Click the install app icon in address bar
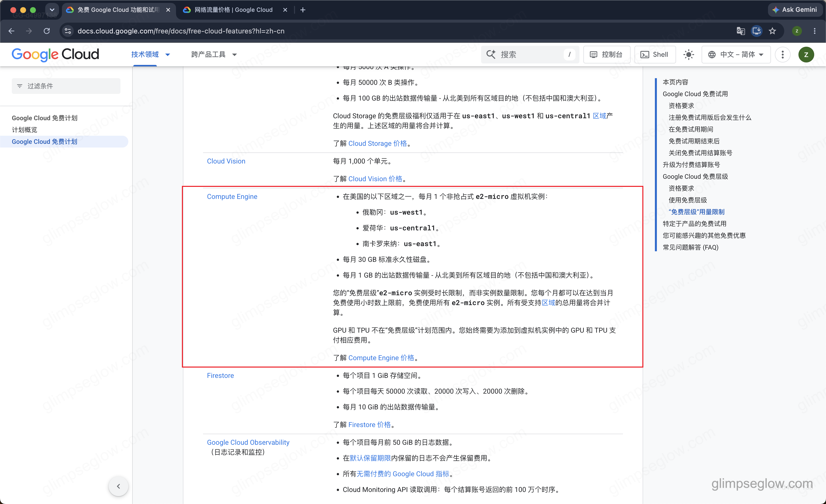This screenshot has width=826, height=504. (x=757, y=31)
